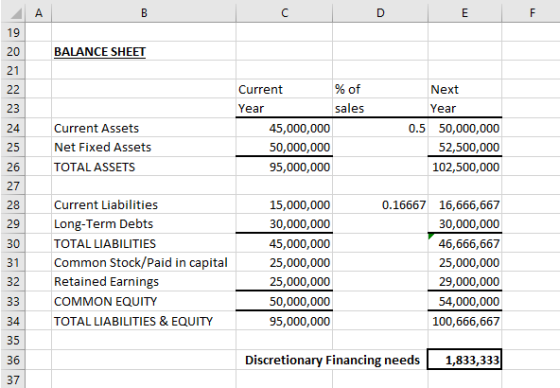The width and height of the screenshot is (560, 388).
Task: Click the Current header in column C
Action: tap(284, 89)
